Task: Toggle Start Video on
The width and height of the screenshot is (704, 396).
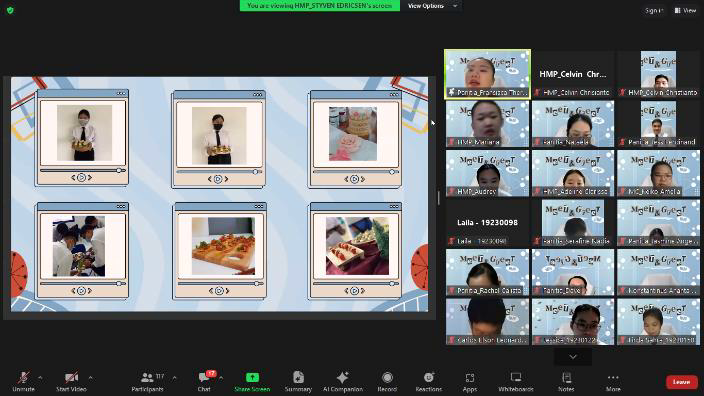Action: pyautogui.click(x=71, y=382)
